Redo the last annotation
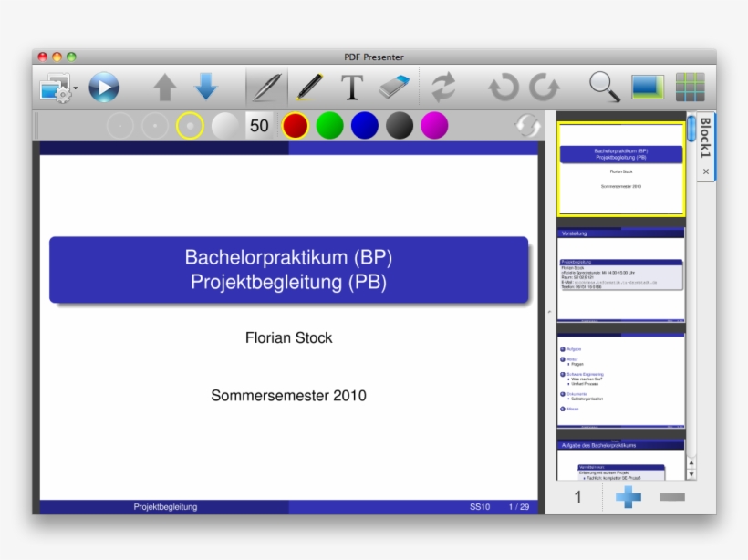This screenshot has height=560, width=748. 543,84
